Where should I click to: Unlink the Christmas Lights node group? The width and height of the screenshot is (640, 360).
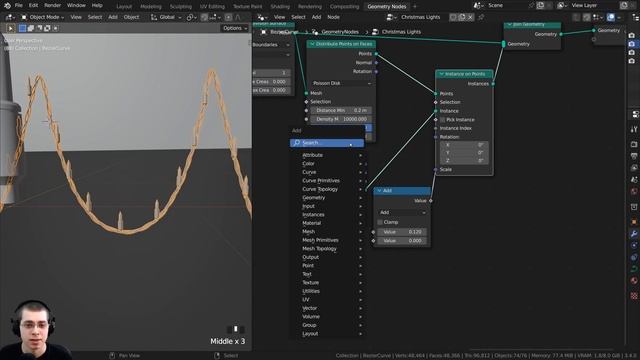[470, 17]
